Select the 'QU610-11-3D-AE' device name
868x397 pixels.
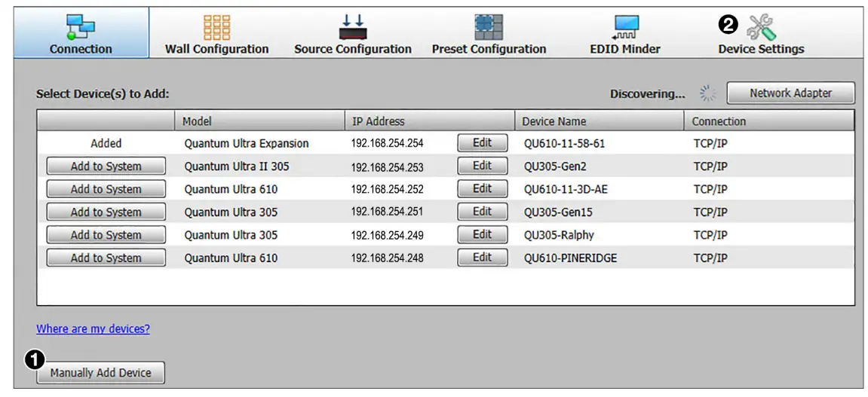[x=566, y=190]
